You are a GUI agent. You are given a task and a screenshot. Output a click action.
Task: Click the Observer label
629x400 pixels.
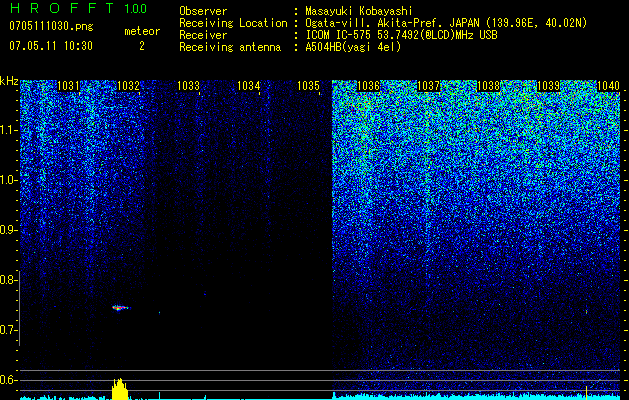203,11
